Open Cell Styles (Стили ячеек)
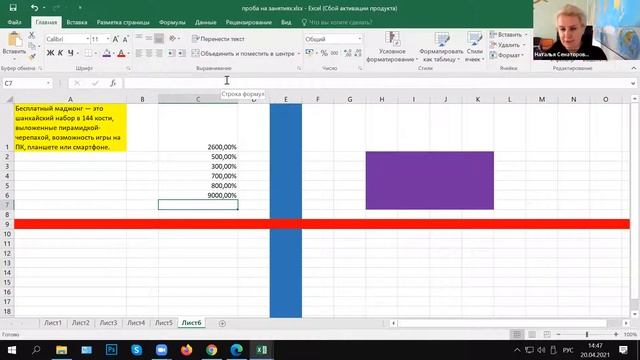This screenshot has width=640, height=360. pyautogui.click(x=474, y=47)
